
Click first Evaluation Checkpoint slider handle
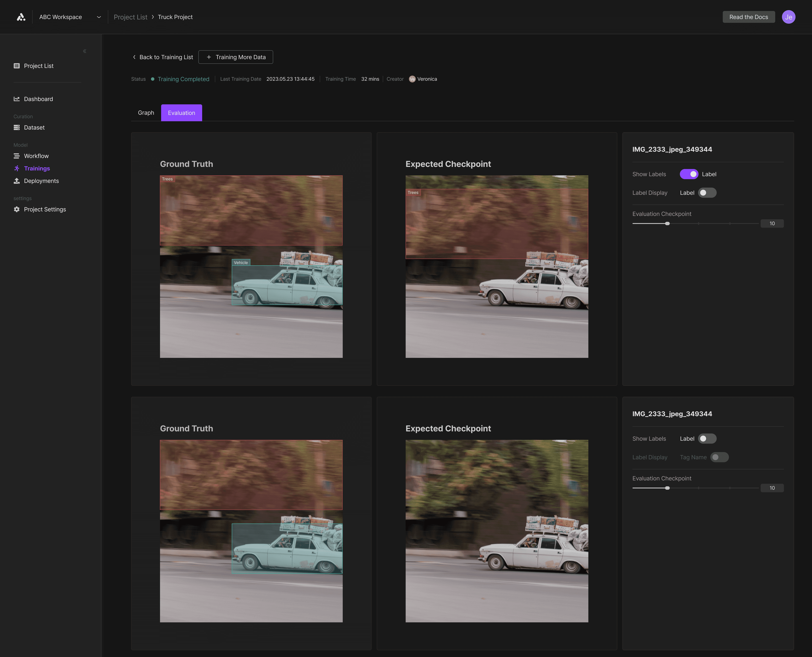[667, 224]
